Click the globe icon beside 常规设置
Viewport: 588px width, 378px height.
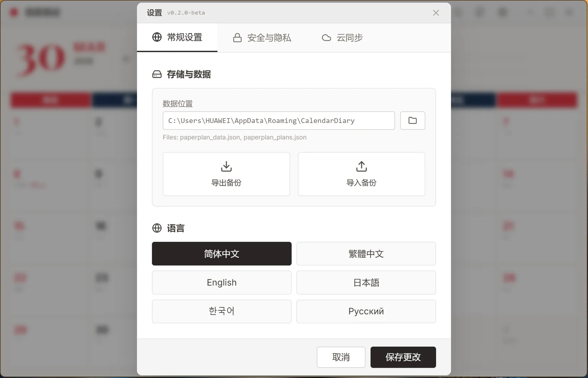[x=157, y=37]
